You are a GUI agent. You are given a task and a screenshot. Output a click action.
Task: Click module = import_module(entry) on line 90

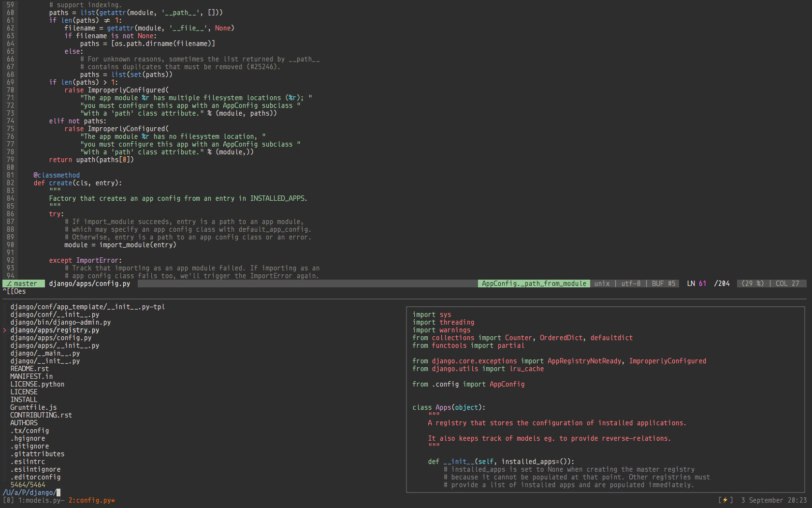120,245
